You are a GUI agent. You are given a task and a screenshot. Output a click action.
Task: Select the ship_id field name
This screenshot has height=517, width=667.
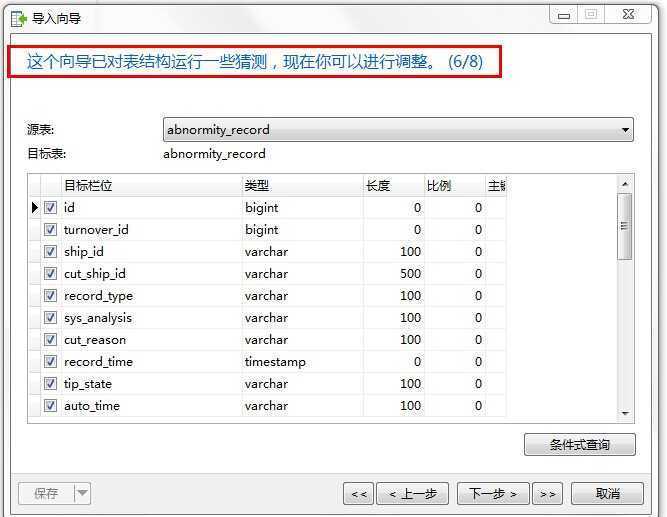(x=84, y=251)
